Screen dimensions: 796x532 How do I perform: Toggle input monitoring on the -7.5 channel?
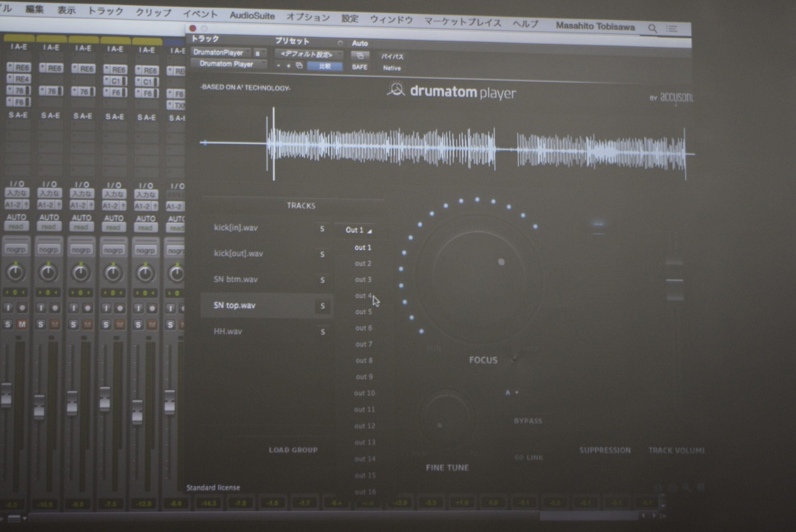106,308
